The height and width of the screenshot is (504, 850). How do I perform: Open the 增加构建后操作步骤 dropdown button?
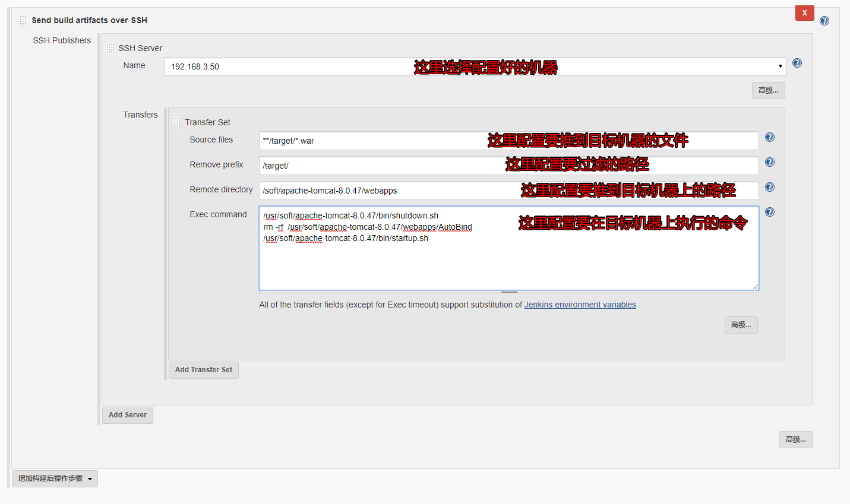(55, 478)
